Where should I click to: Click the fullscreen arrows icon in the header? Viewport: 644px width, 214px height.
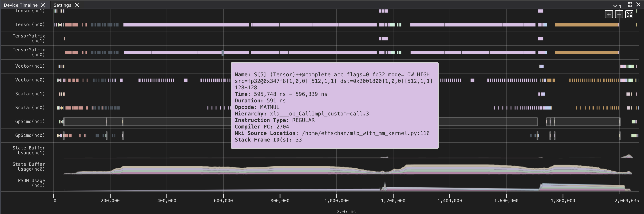[630, 4]
